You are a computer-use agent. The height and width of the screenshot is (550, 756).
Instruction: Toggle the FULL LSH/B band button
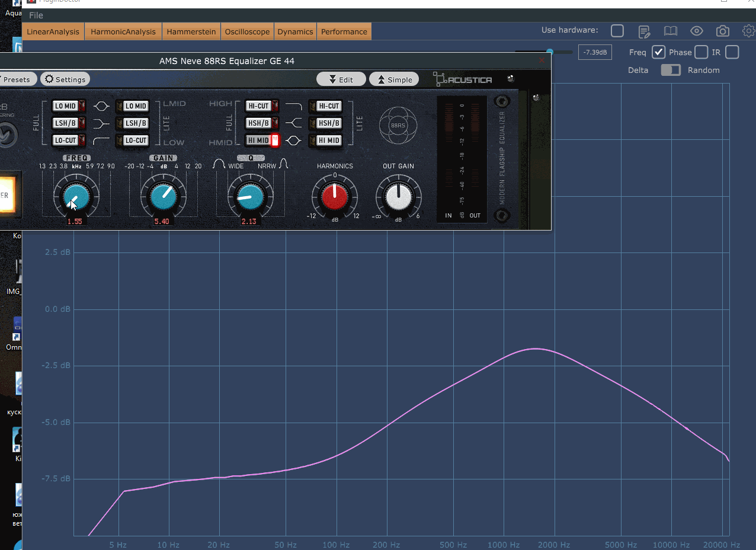click(x=69, y=123)
